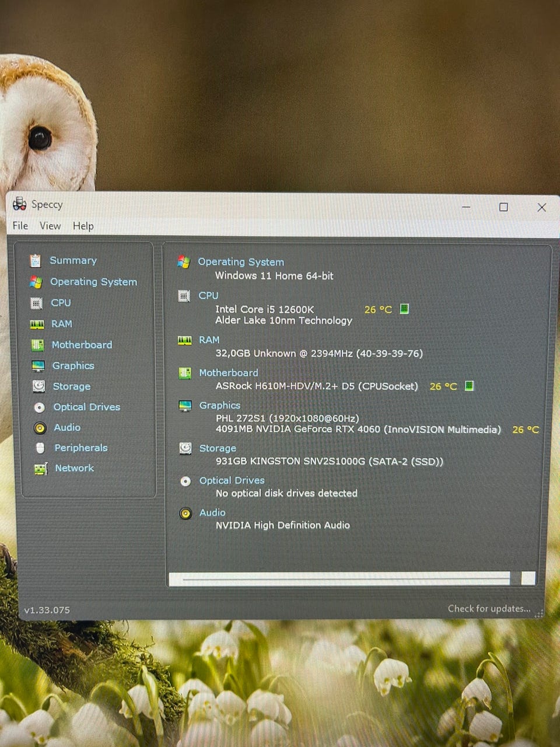
Task: Maximize the Speccy window
Action: (503, 207)
